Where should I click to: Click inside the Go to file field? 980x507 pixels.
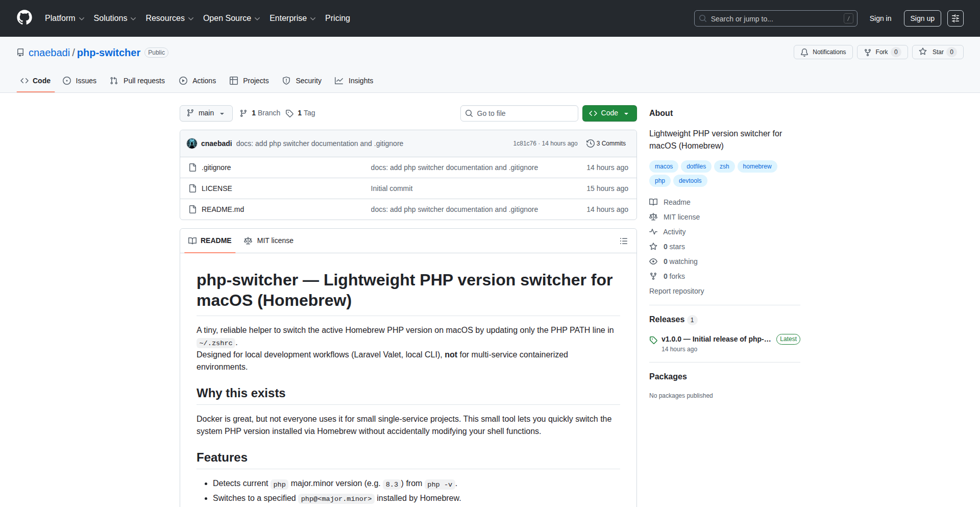(519, 113)
